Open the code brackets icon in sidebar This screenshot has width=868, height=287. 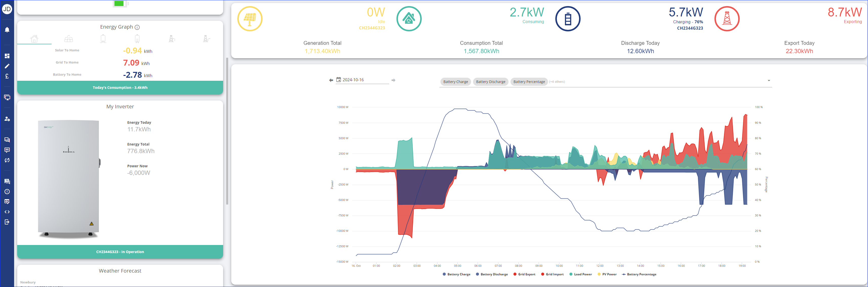(x=7, y=212)
